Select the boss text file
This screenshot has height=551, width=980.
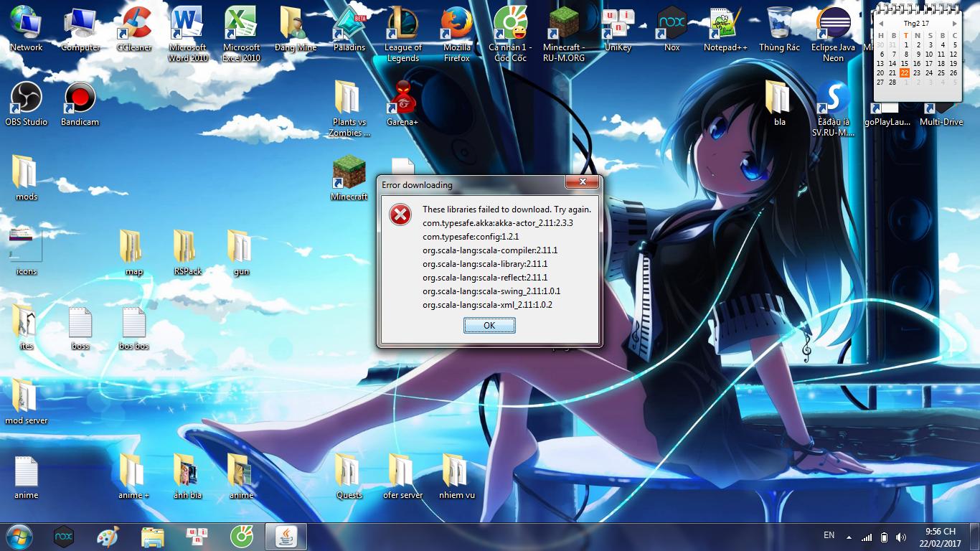(x=80, y=328)
